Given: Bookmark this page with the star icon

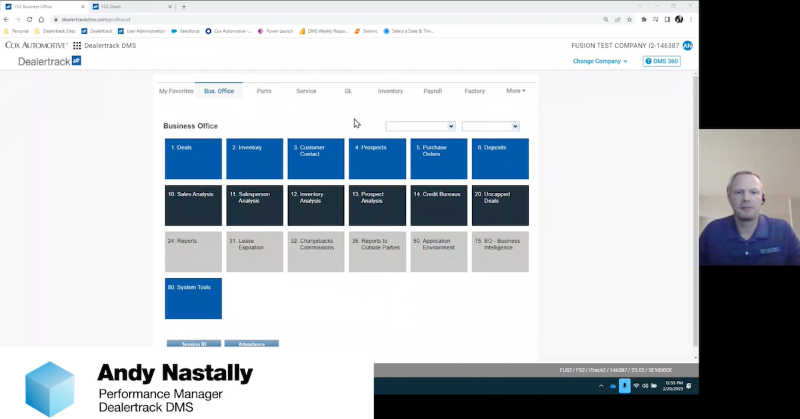Looking at the screenshot, I should coord(630,19).
